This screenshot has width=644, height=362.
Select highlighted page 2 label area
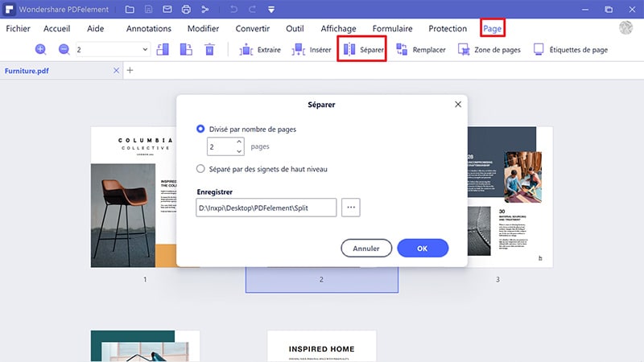pyautogui.click(x=321, y=279)
